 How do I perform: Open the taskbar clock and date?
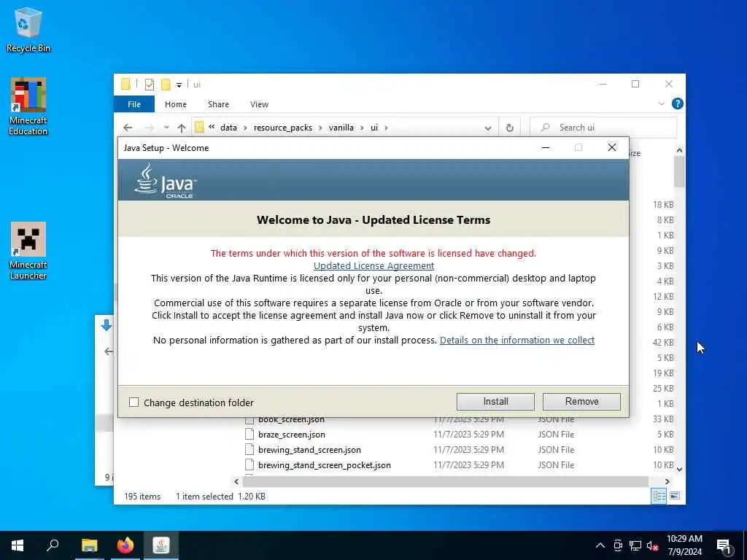684,545
